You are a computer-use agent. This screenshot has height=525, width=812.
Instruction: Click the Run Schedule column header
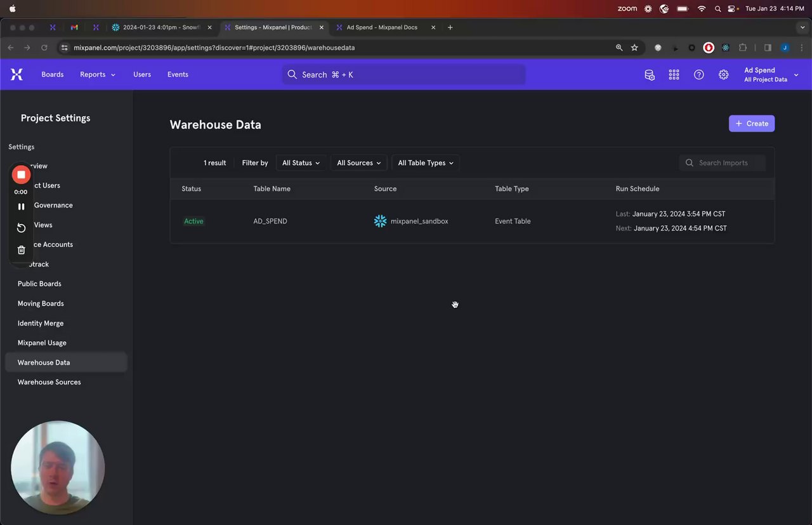tap(637, 189)
